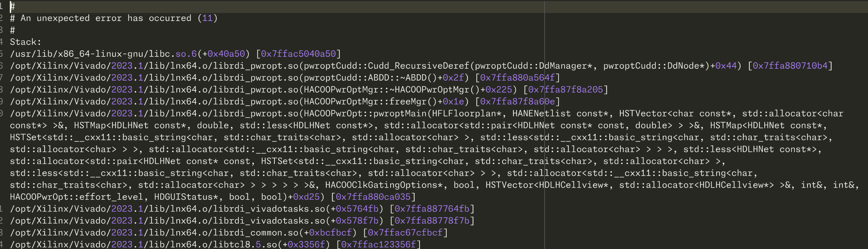Click the address 0x7ffa87f8a205

coord(565,90)
